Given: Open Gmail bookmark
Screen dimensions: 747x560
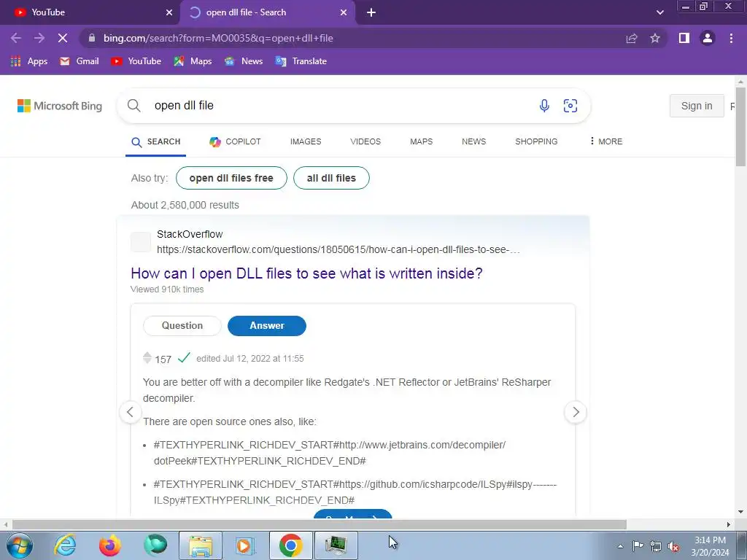Looking at the screenshot, I should (79, 61).
